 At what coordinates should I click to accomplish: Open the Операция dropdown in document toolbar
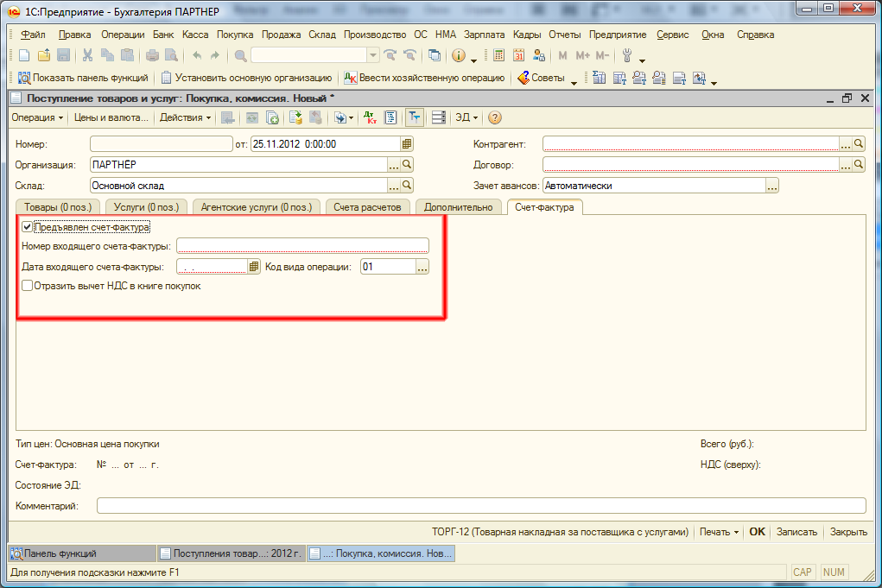[x=37, y=117]
